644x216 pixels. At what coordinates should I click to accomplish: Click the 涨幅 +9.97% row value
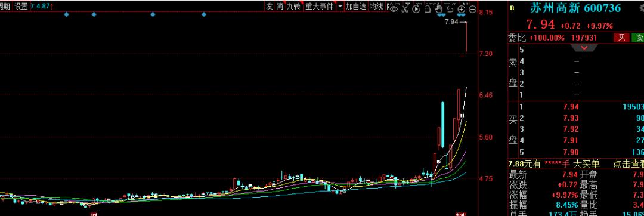[x=565, y=195]
